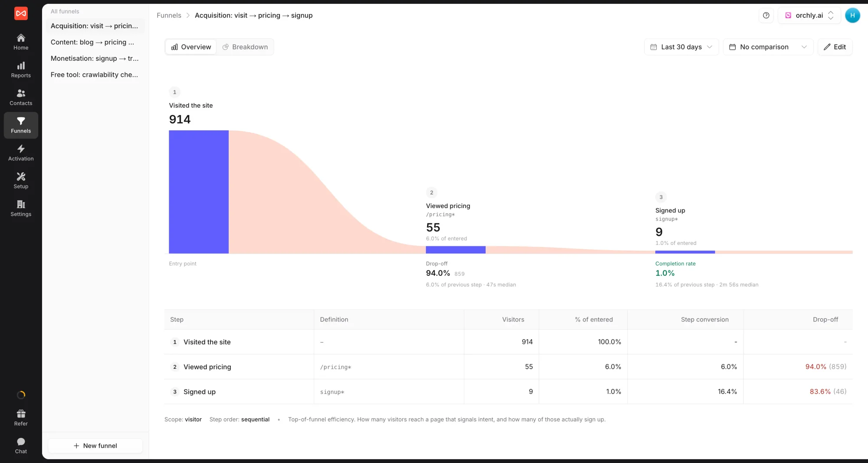Click the app logo in the sidebar
Viewport: 868px width, 463px height.
point(21,13)
